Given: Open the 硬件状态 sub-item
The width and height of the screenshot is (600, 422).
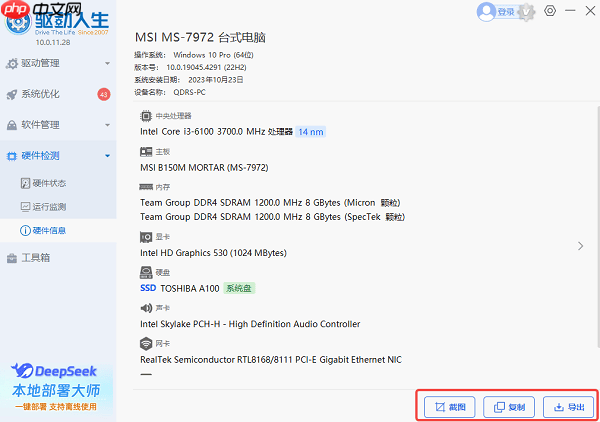Looking at the screenshot, I should (58, 183).
